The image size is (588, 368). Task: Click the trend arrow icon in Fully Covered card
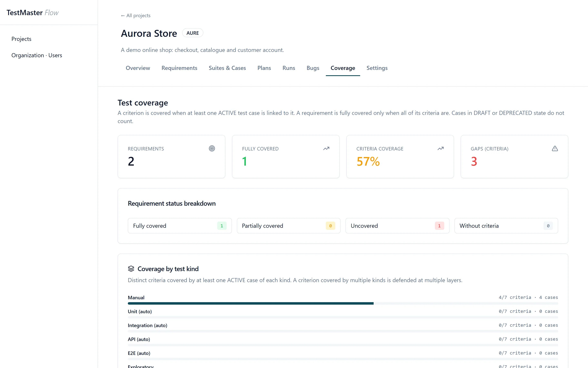(326, 148)
